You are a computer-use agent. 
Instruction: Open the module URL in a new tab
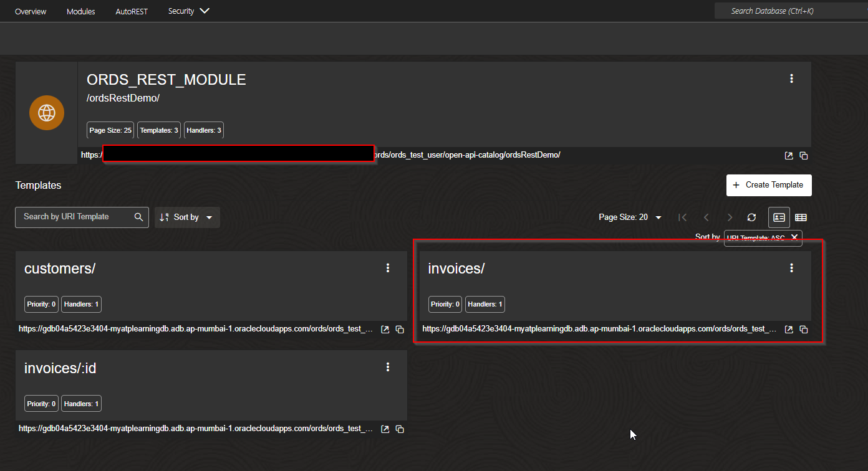coord(788,155)
